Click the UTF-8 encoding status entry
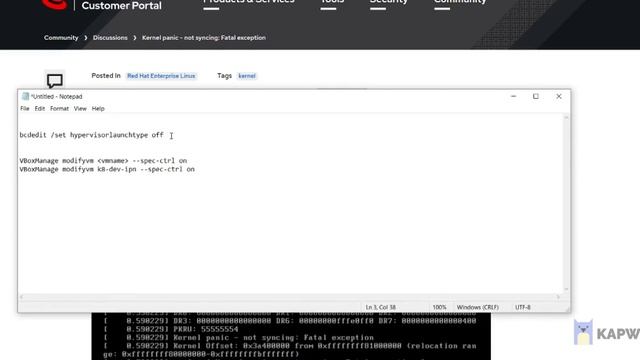 click(x=522, y=307)
